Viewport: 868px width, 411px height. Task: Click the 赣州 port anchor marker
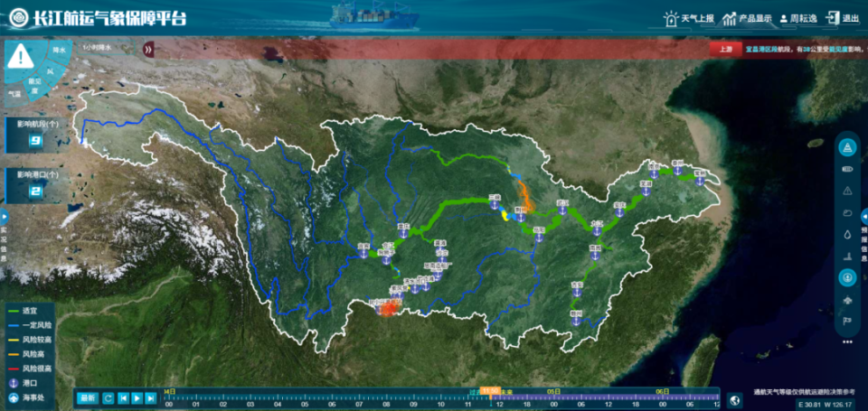(576, 320)
